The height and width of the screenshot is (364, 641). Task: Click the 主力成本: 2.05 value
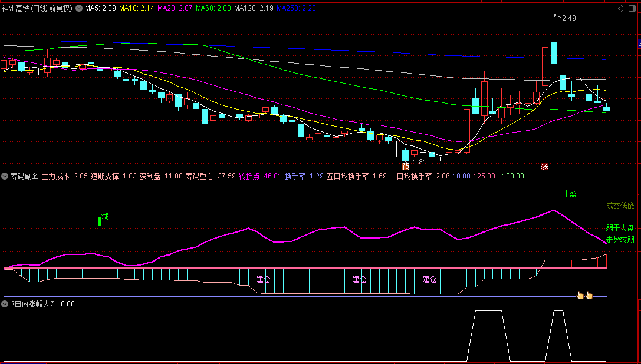coord(65,177)
